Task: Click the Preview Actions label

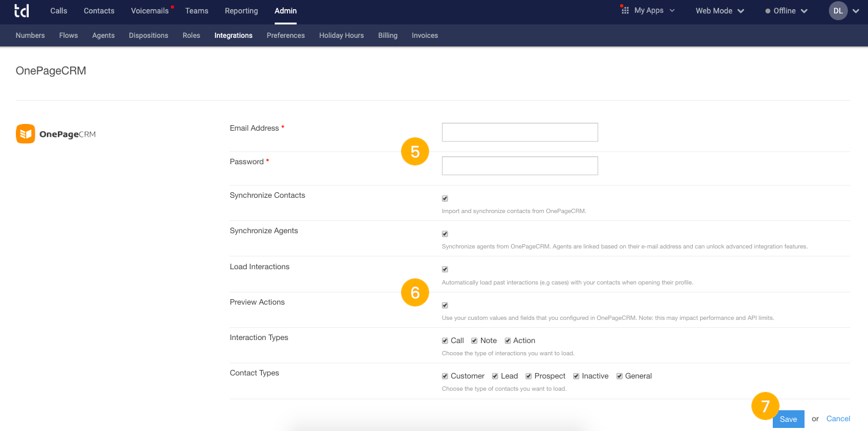Action: 257,302
